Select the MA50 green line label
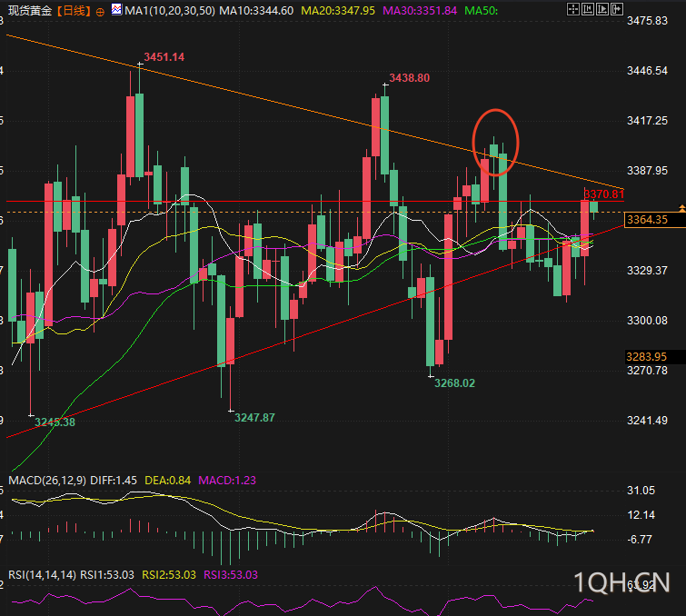The height and width of the screenshot is (616, 686). 482,11
